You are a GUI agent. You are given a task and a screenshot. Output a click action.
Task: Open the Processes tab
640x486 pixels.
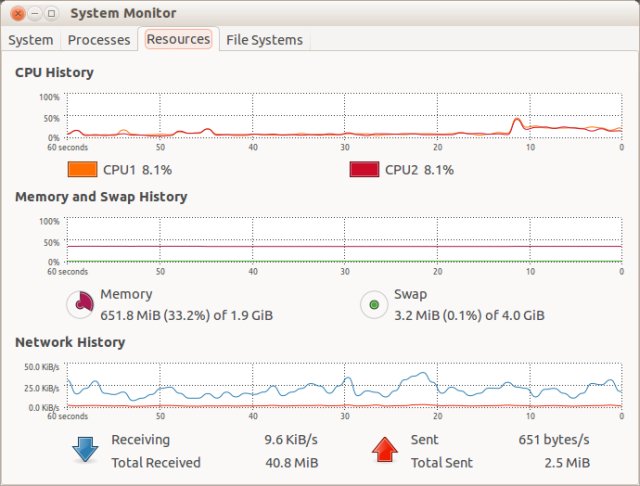pos(99,40)
